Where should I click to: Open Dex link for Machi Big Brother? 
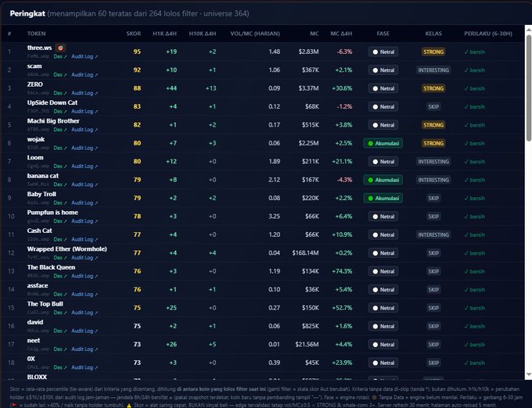tap(60, 130)
